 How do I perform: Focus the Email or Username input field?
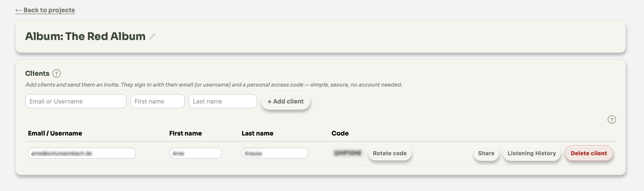tap(76, 101)
